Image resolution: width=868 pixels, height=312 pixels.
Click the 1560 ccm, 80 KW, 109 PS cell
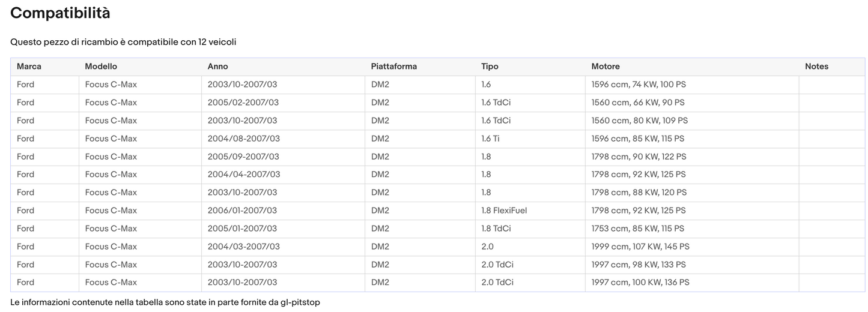[x=639, y=121]
